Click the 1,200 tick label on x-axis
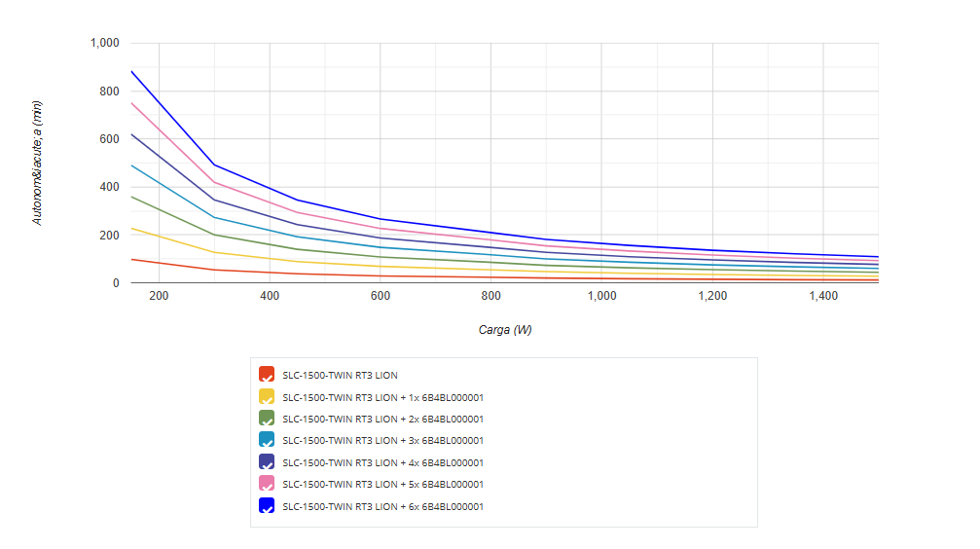 point(712,297)
